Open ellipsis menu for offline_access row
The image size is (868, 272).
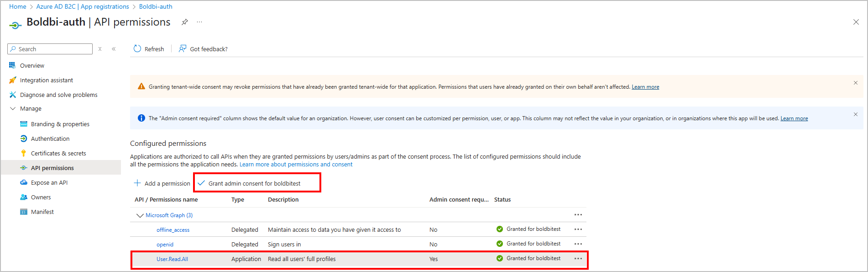click(x=578, y=229)
